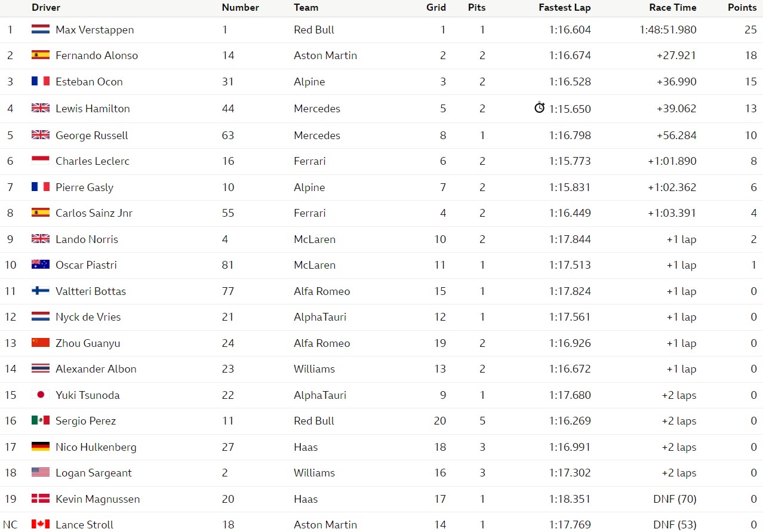Viewport: 763px width, 532px height.
Task: Click the Canadian flag beside Lance Stroll
Action: [41, 524]
